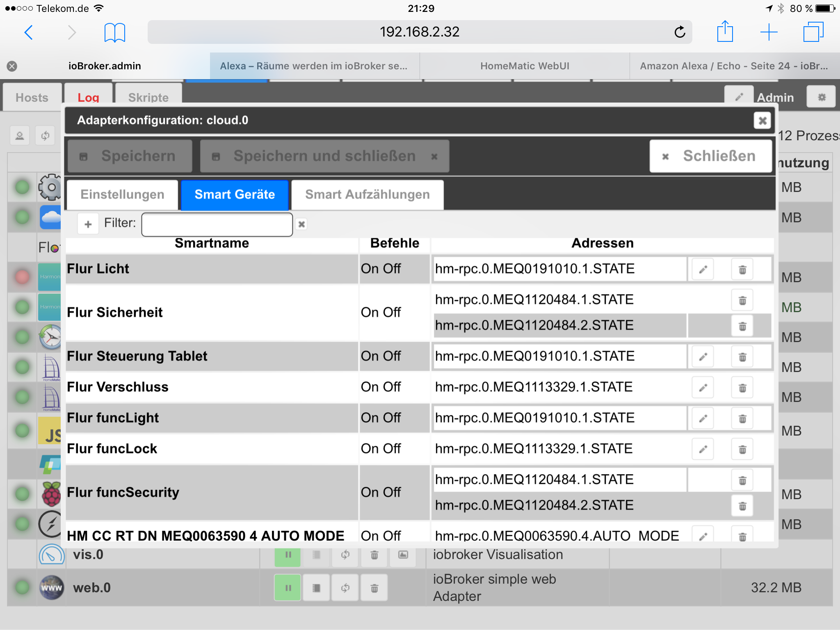
Task: Add a smart device with the plus button
Action: tap(88, 224)
